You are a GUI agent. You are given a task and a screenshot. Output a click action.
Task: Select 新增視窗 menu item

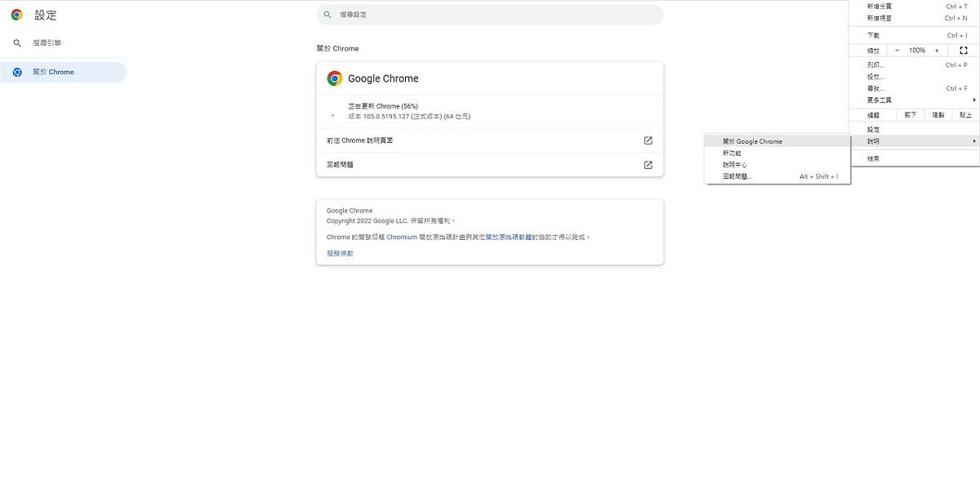pyautogui.click(x=914, y=18)
